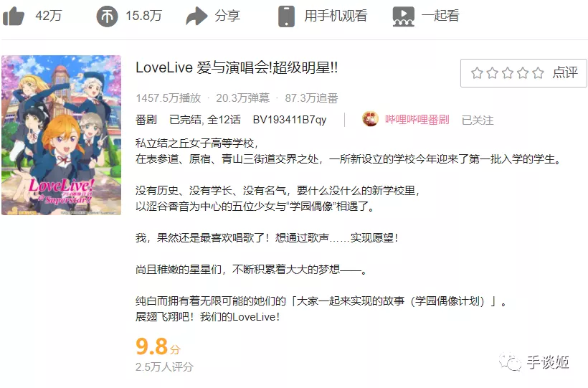The height and width of the screenshot is (388, 588).
Task: Click the 点评 review button
Action: pyautogui.click(x=565, y=73)
